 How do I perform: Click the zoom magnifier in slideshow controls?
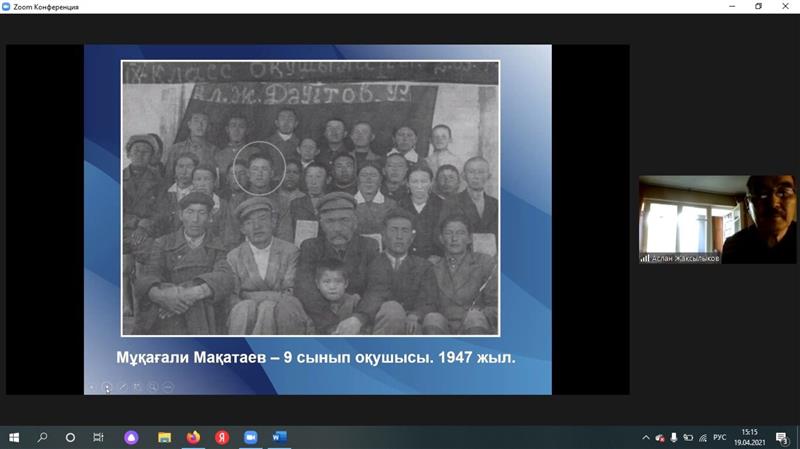(153, 386)
